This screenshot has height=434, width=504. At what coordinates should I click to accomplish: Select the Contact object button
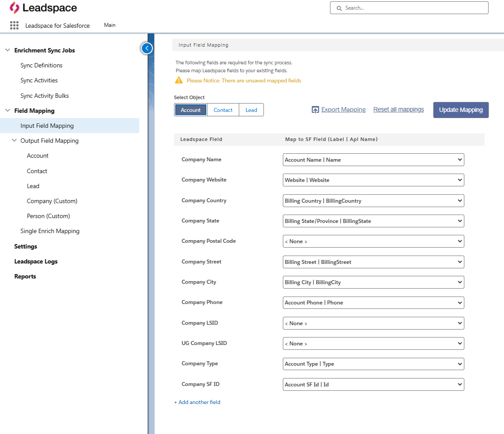(x=223, y=110)
